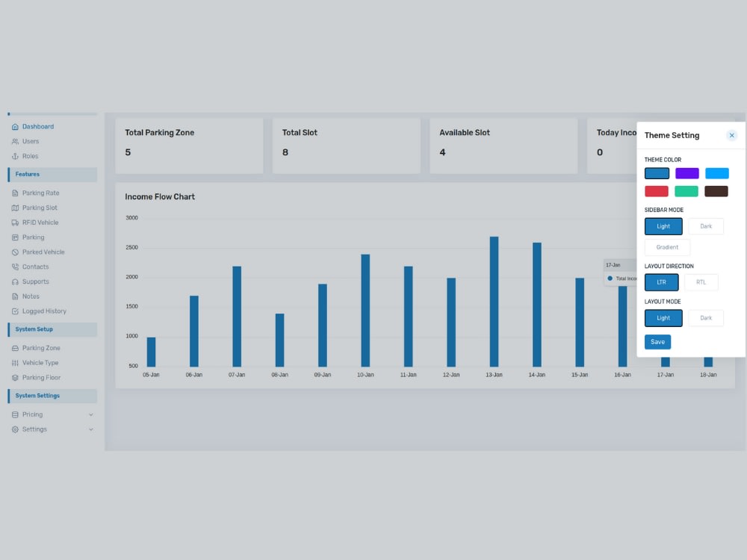
Task: Close the Theme Setting panel
Action: tap(732, 135)
